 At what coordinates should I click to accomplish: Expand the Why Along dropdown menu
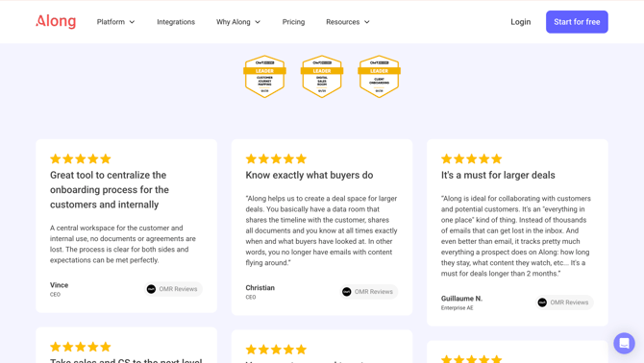tap(238, 22)
